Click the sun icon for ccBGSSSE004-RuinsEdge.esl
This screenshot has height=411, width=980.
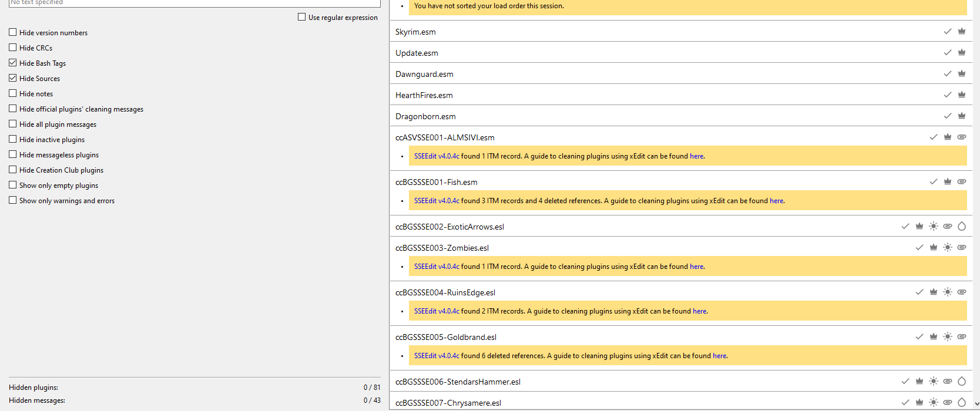click(948, 292)
